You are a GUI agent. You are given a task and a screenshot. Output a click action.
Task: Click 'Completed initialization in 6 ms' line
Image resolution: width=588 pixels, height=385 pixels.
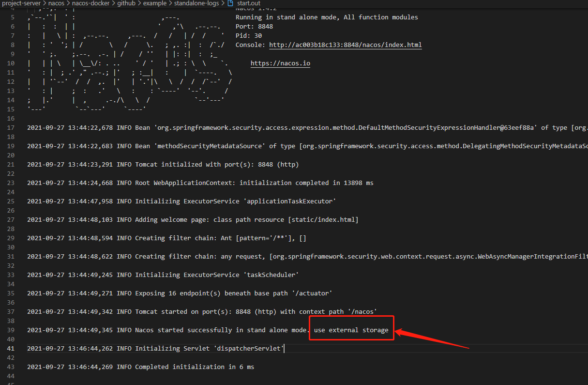(141, 367)
